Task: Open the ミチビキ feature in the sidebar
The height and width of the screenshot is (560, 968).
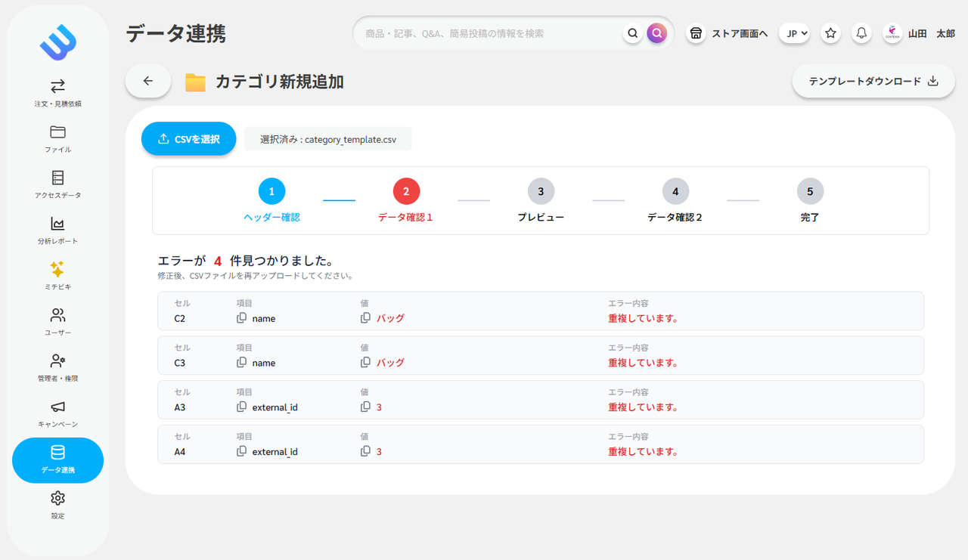Action: [x=57, y=277]
